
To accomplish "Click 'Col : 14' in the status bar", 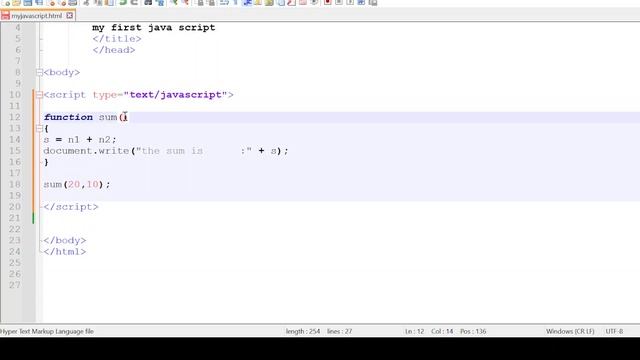I will tap(442, 331).
